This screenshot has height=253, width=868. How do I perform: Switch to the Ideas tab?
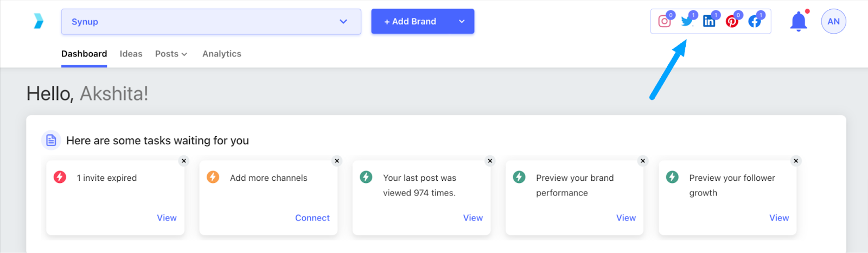131,54
